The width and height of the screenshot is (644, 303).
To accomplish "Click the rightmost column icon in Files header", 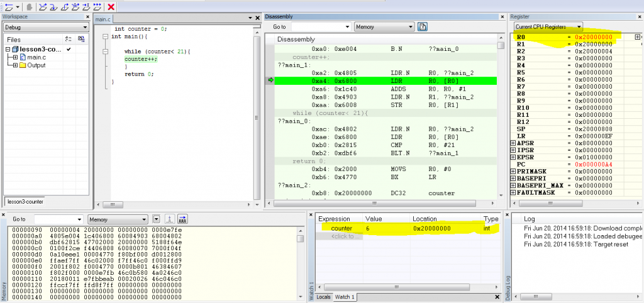I will pyautogui.click(x=81, y=40).
